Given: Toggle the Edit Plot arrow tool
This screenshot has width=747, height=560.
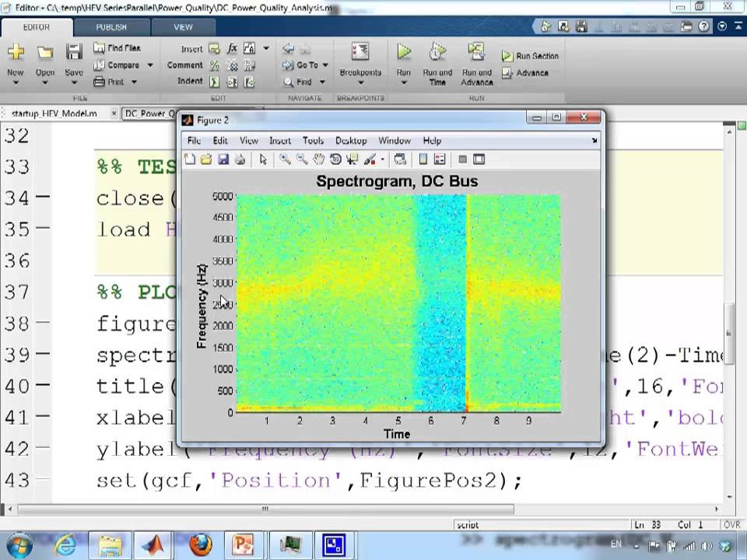Looking at the screenshot, I should point(264,159).
